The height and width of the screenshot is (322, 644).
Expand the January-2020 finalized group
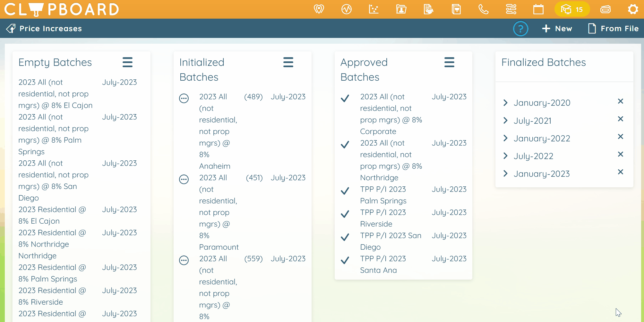pyautogui.click(x=506, y=103)
